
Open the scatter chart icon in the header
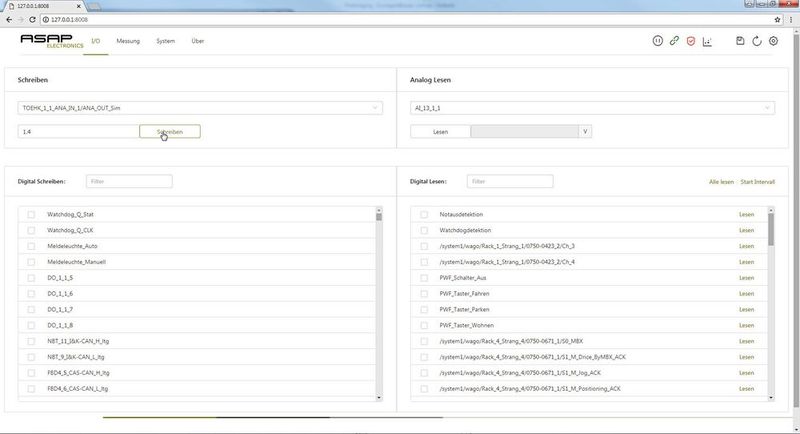[707, 41]
